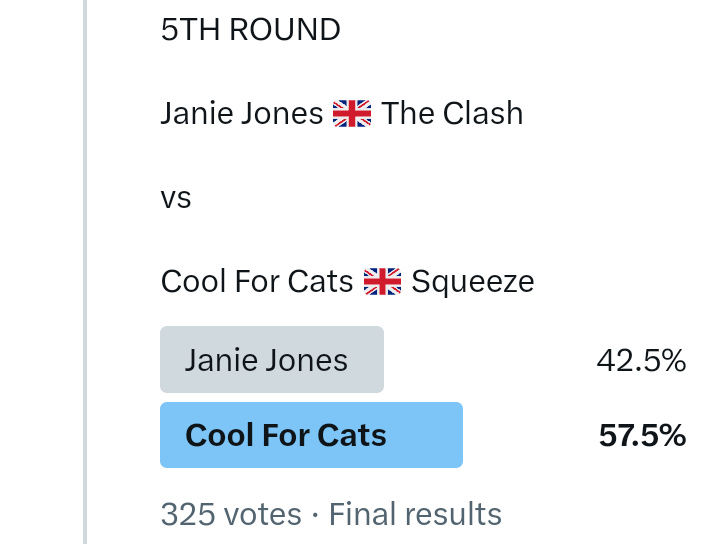Click the dot separator after 325 votes

[315, 514]
